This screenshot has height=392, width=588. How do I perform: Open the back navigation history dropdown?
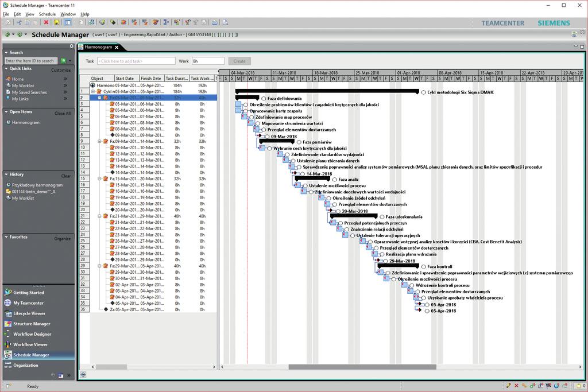click(13, 34)
